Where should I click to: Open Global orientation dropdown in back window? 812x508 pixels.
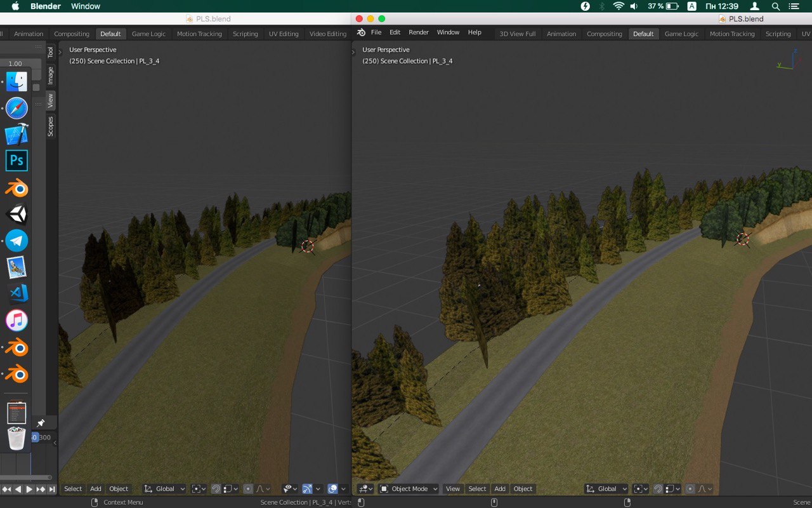[x=165, y=489]
